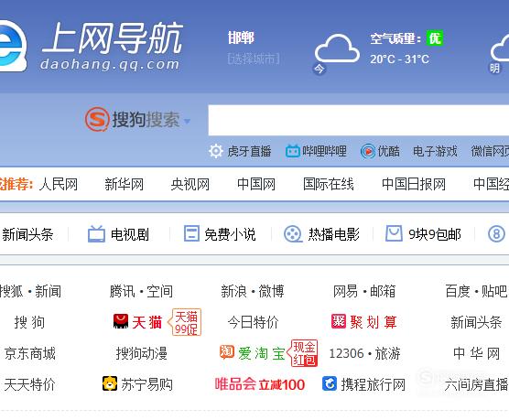Click the circled 8 icon

tap(496, 234)
